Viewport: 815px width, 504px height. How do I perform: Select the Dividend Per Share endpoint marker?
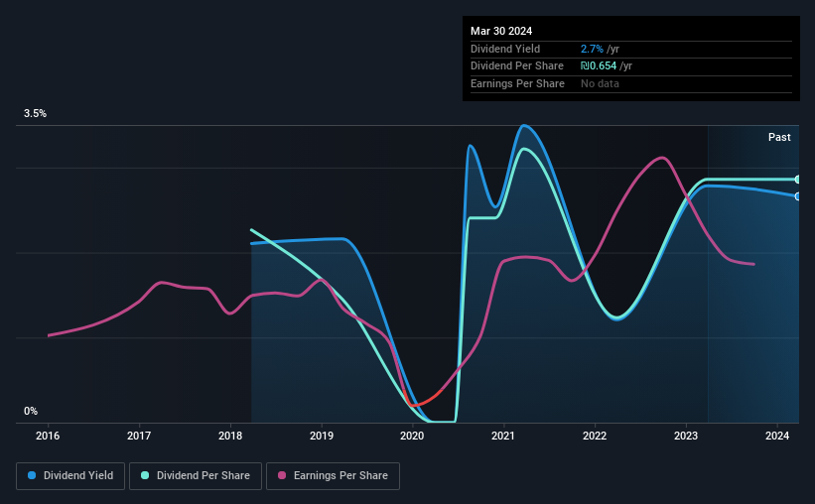point(797,180)
